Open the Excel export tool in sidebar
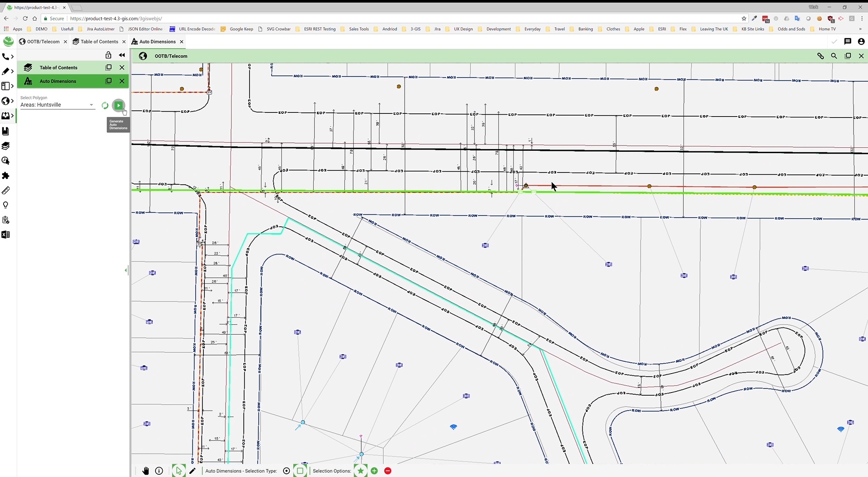The width and height of the screenshot is (868, 477). click(x=5, y=234)
